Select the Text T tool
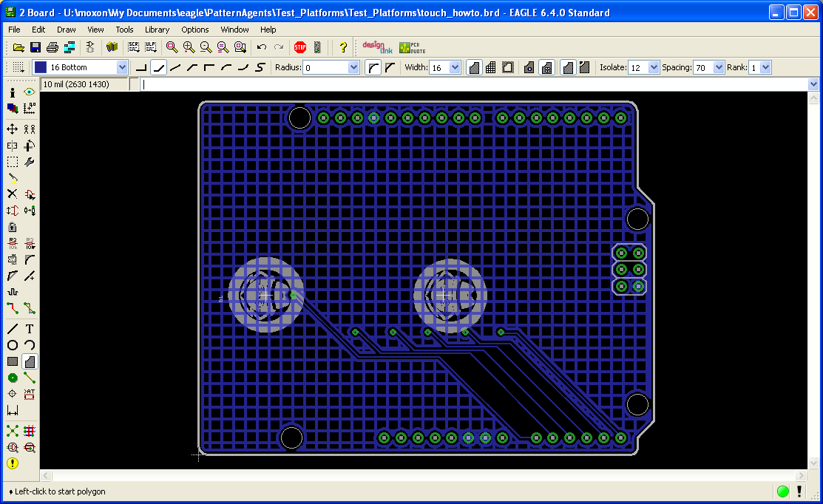Screen dimensions: 823x504 click(30, 329)
